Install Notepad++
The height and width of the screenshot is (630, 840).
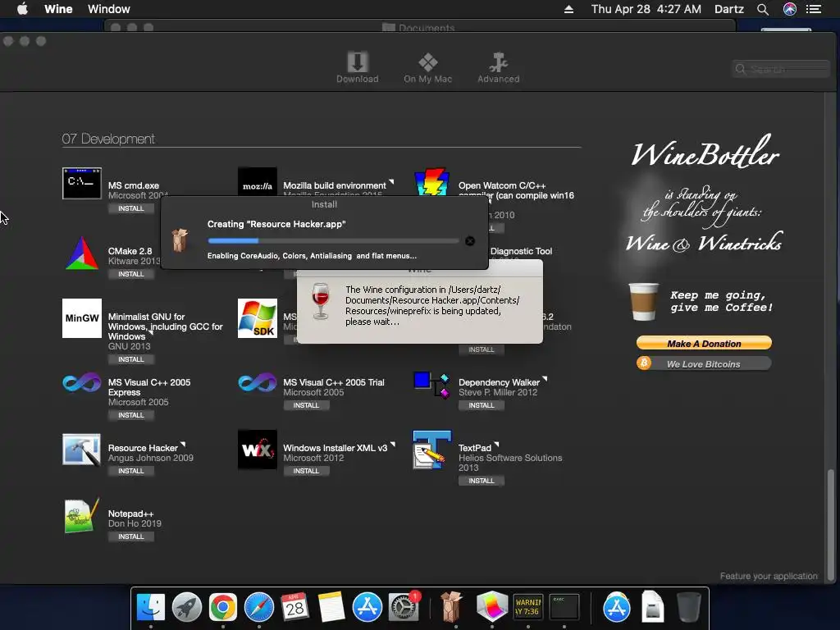pyautogui.click(x=130, y=536)
